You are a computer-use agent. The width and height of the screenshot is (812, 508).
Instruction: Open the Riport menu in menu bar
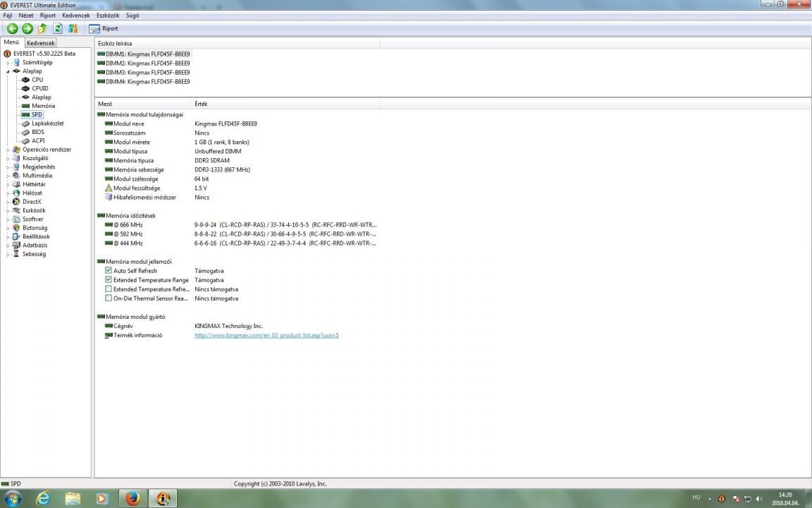tap(48, 16)
